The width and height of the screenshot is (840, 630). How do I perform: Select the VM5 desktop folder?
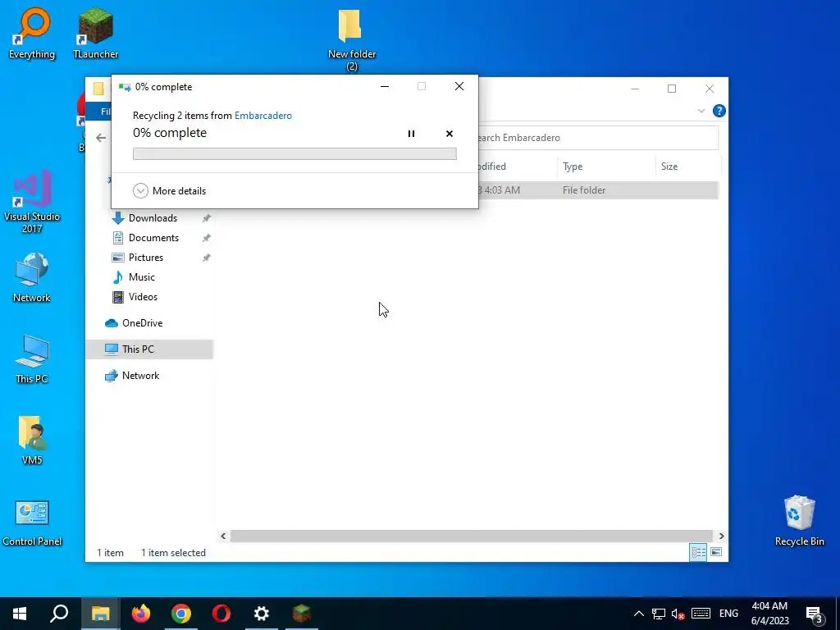tap(32, 441)
